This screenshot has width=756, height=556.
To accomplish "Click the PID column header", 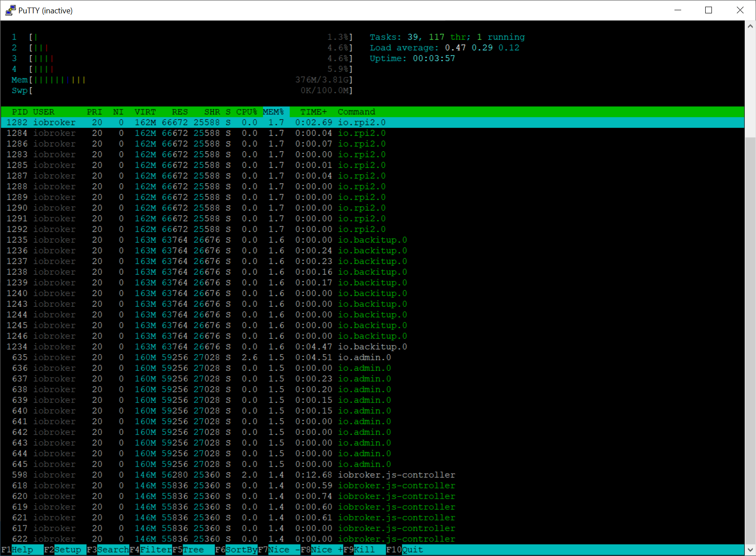I will [20, 112].
